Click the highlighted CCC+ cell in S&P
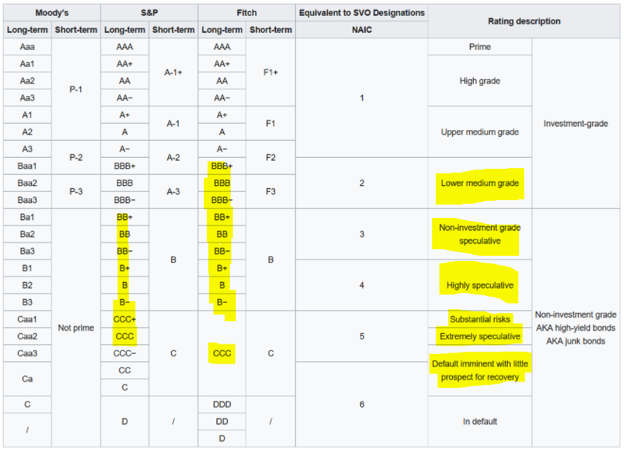 [125, 319]
